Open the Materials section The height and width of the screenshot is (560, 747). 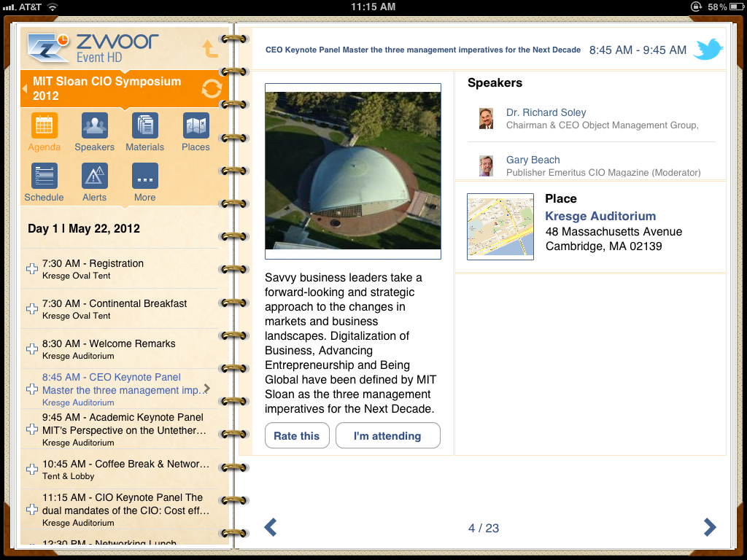145,132
